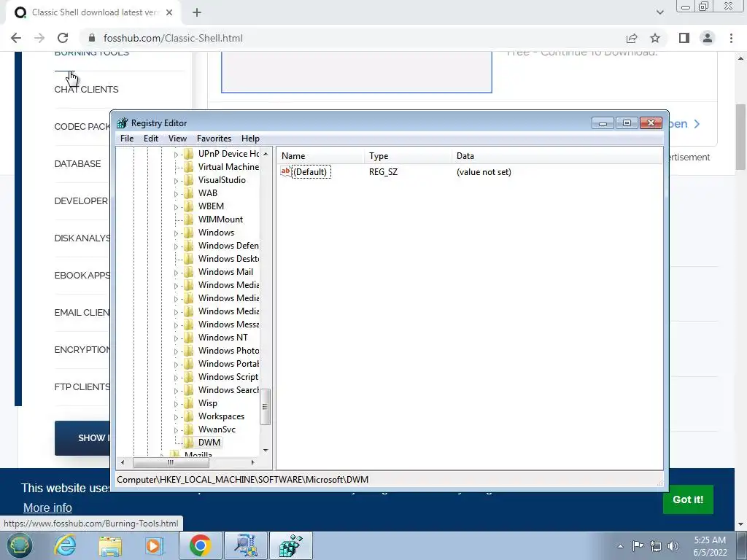
Task: Expand the Windows Search key
Action: [176, 391]
